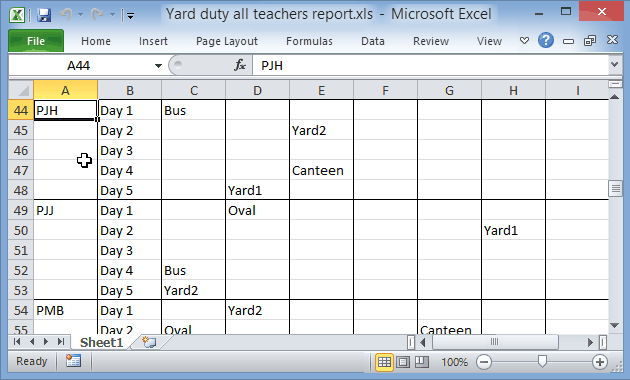This screenshot has width=630, height=380.
Task: Go to previous sheet navigation arrow
Action: 32,342
